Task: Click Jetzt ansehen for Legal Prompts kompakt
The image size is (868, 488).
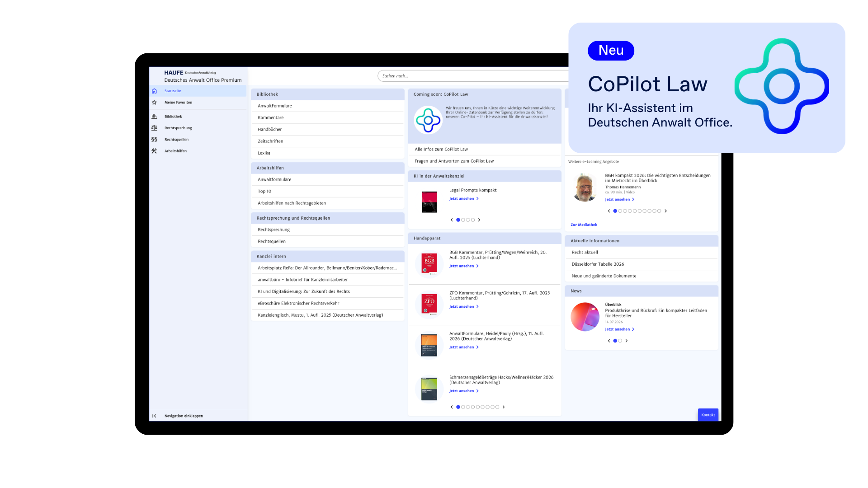Action: pyautogui.click(x=464, y=199)
